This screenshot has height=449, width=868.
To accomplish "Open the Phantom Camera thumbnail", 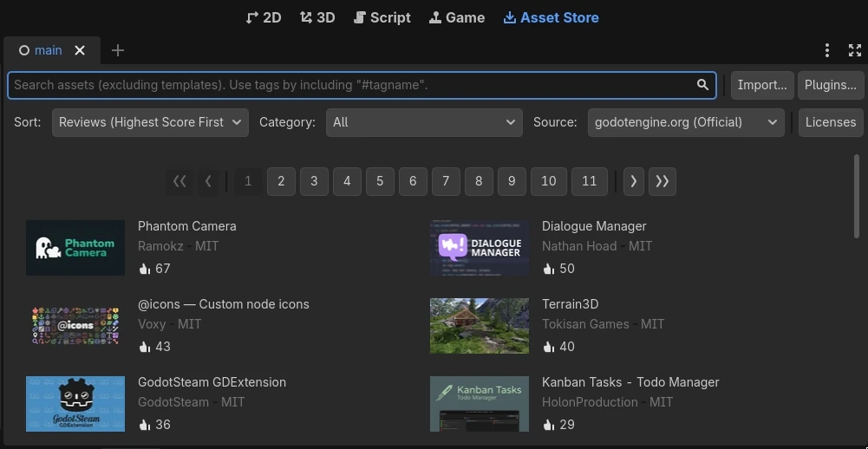I will 75,248.
